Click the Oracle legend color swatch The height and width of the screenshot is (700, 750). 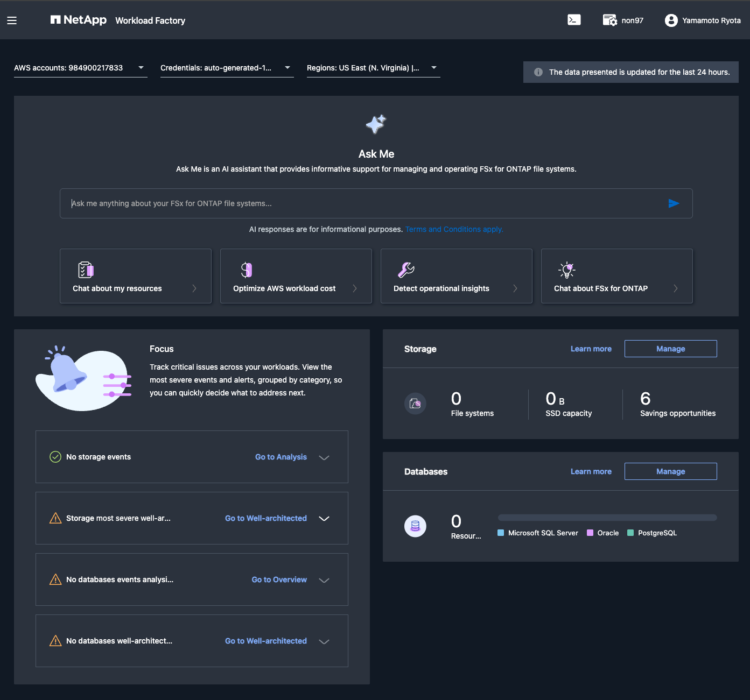[590, 533]
